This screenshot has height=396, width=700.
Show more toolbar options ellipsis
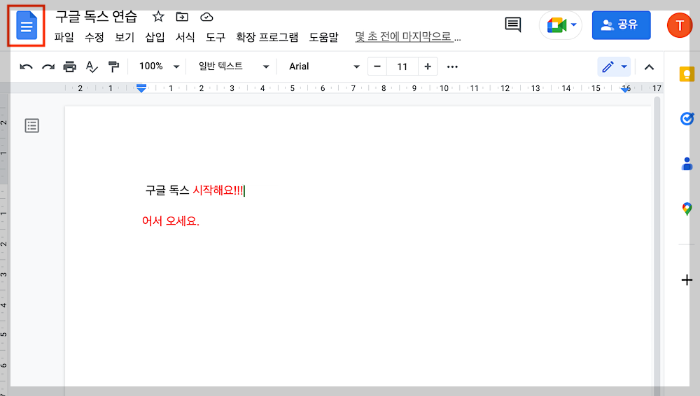coord(452,67)
